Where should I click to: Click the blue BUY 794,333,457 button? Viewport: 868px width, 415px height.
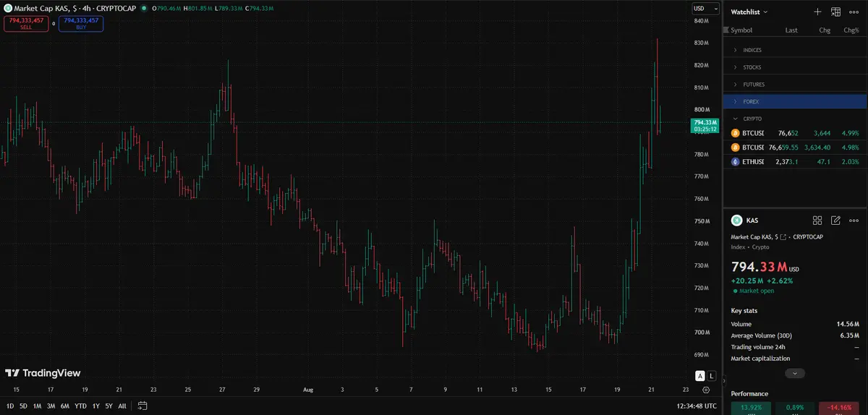tap(81, 24)
